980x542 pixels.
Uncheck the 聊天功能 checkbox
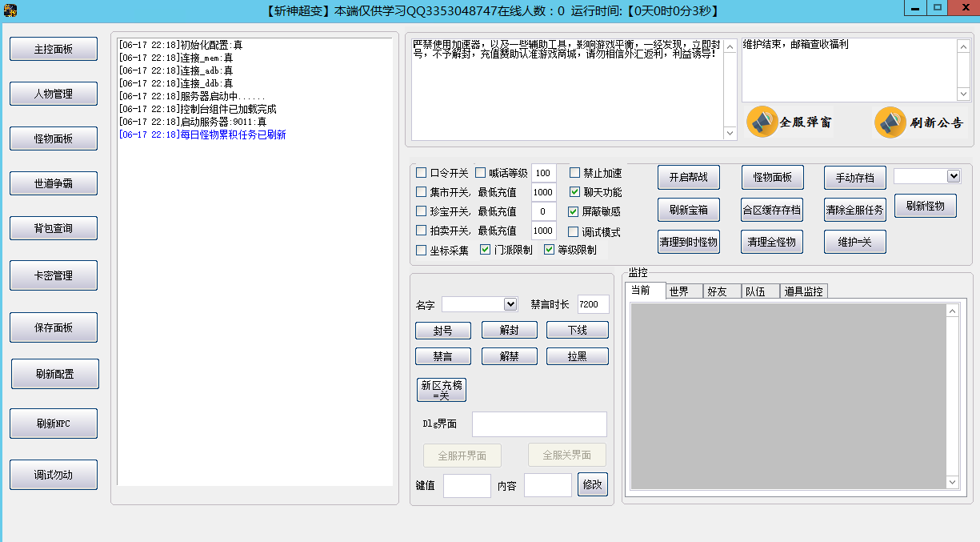tap(575, 192)
